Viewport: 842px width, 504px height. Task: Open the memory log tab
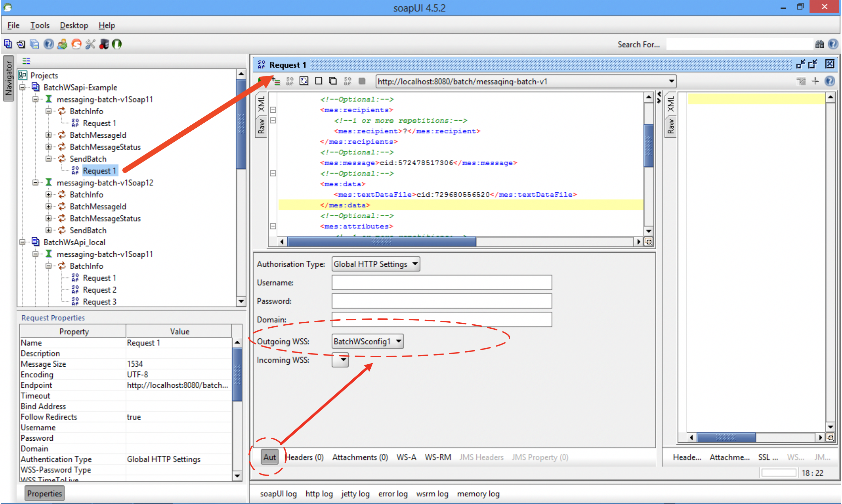point(478,494)
